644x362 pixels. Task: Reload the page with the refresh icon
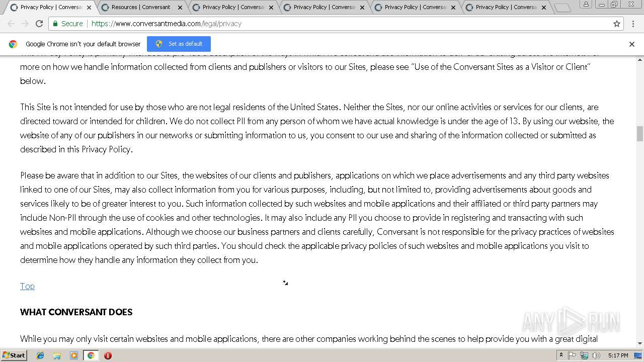point(39,24)
